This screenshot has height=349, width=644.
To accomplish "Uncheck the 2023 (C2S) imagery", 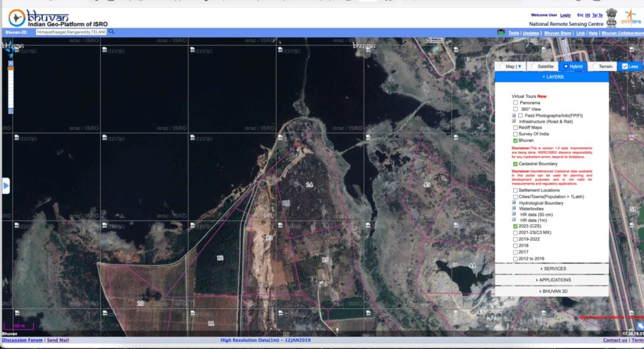I will [x=515, y=226].
